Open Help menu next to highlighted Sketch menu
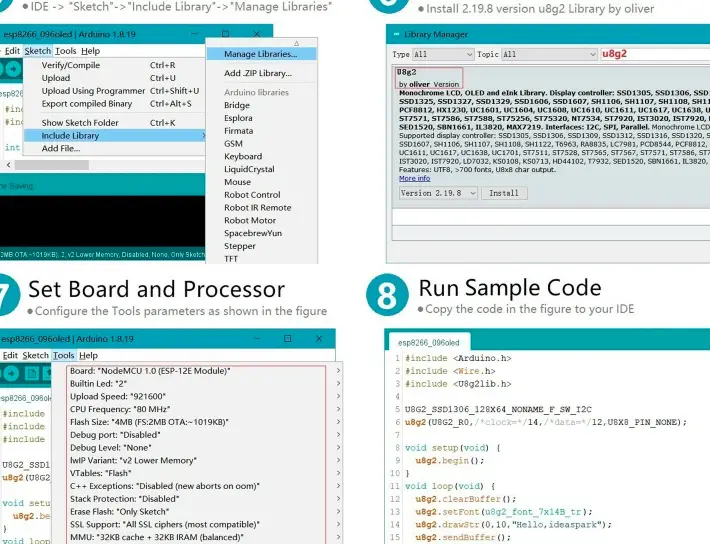 click(x=90, y=51)
